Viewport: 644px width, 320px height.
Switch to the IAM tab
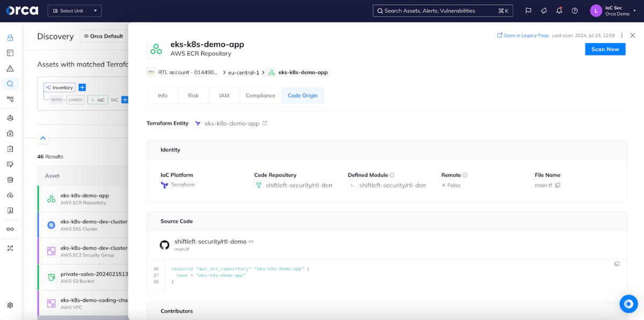click(x=224, y=96)
